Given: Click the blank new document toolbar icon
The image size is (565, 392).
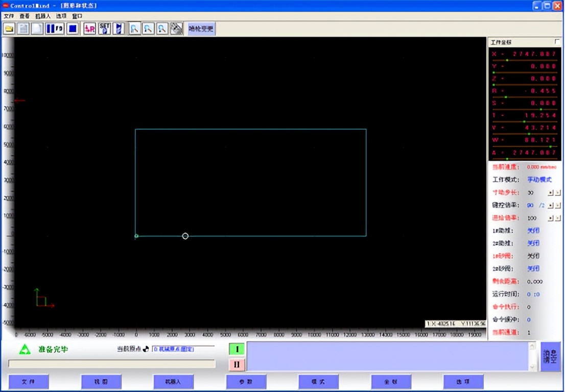Looking at the screenshot, I should pyautogui.click(x=37, y=29).
